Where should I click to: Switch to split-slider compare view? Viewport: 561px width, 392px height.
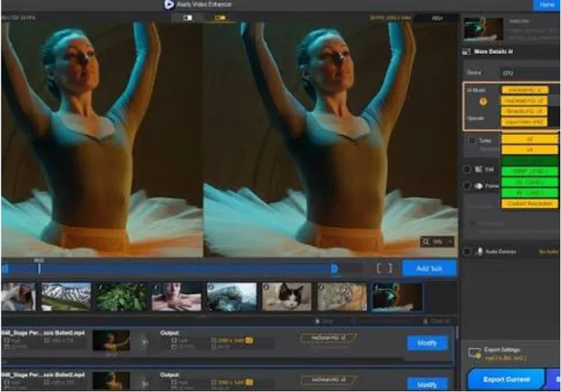187,17
